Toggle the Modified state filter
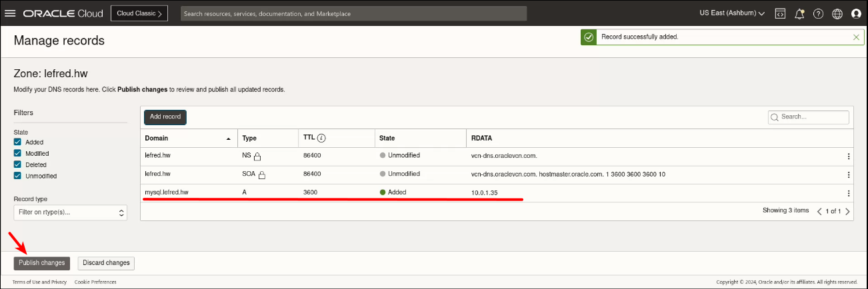The height and width of the screenshot is (289, 868). click(18, 153)
